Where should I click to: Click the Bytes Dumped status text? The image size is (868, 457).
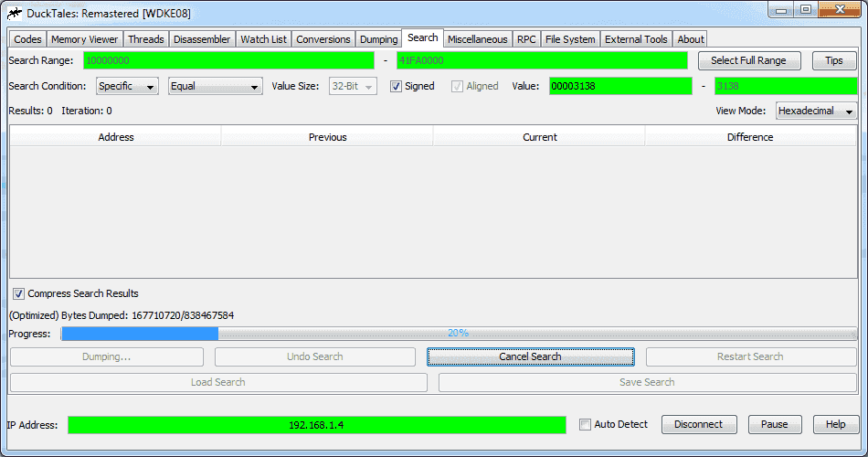(x=122, y=315)
